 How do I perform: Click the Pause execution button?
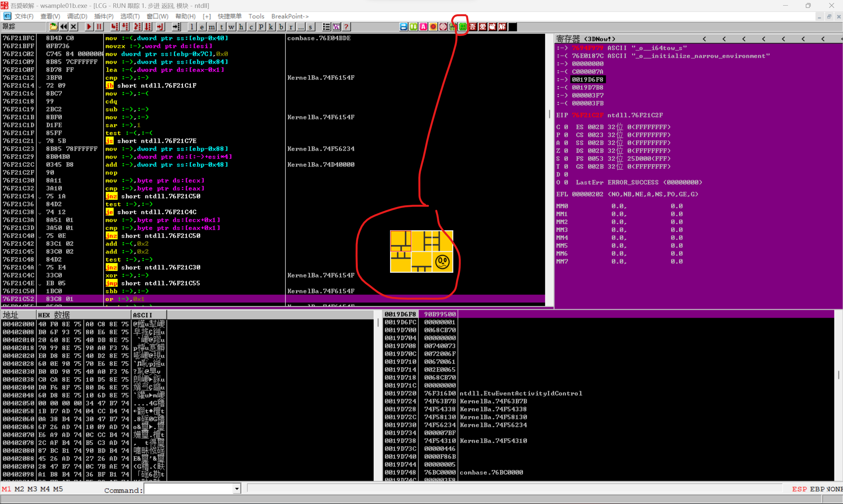tap(99, 27)
